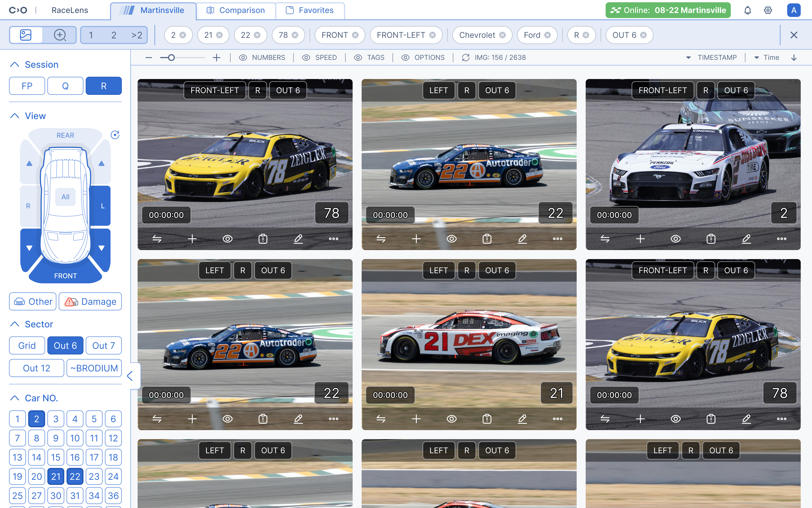Remove the OUT 6 filter chip
The width and height of the screenshot is (812, 508).
click(x=643, y=35)
